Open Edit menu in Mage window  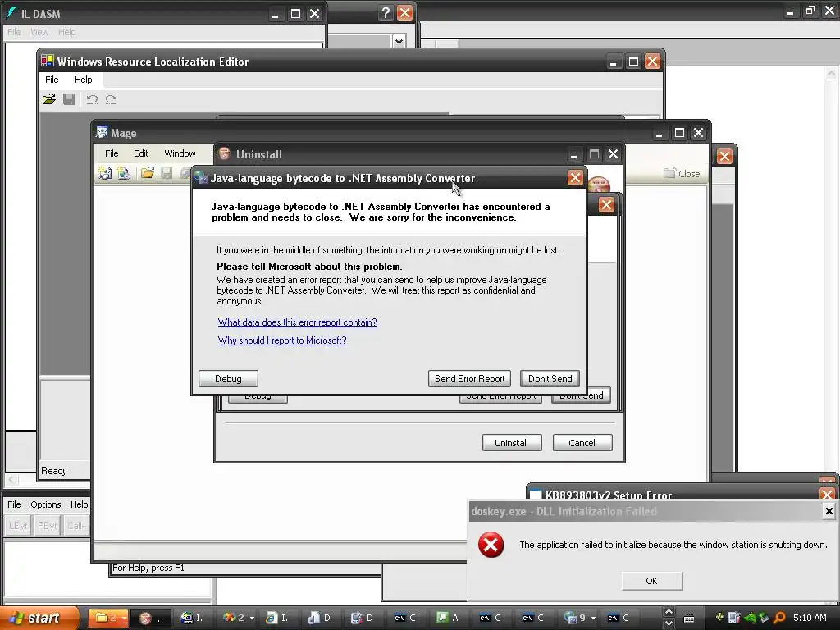coord(141,153)
